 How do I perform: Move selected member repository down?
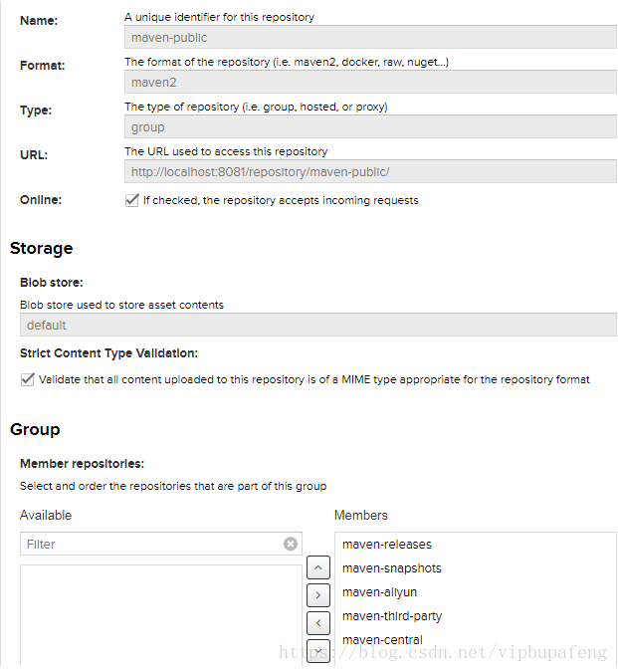pos(318,650)
